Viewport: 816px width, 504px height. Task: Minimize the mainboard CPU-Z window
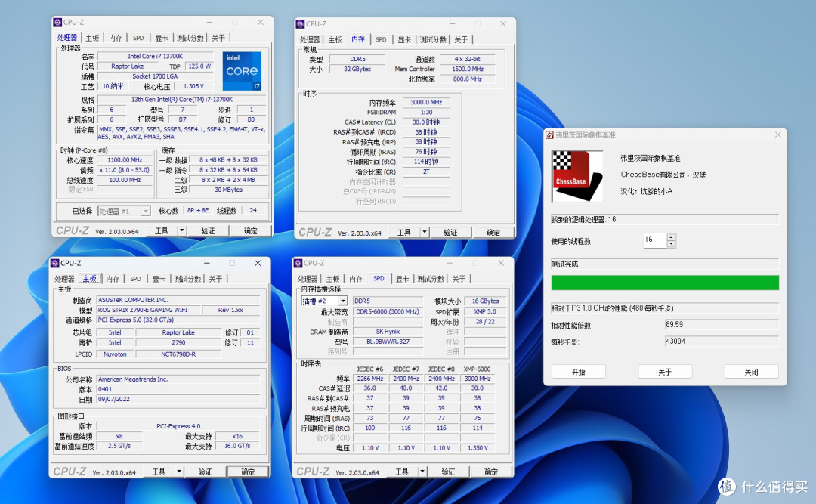206,264
